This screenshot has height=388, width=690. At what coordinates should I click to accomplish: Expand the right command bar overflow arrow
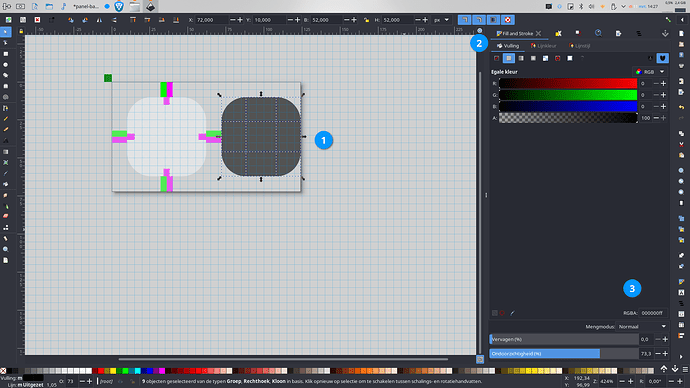681,356
